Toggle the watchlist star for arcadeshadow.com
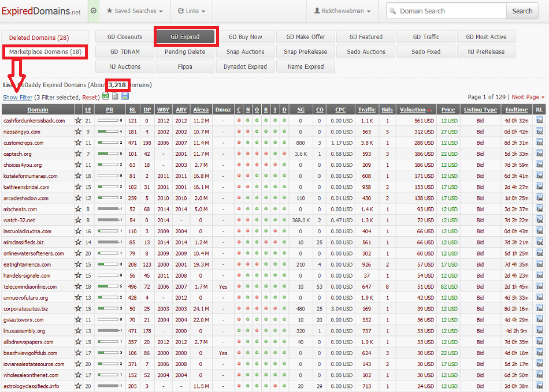 coord(78,198)
